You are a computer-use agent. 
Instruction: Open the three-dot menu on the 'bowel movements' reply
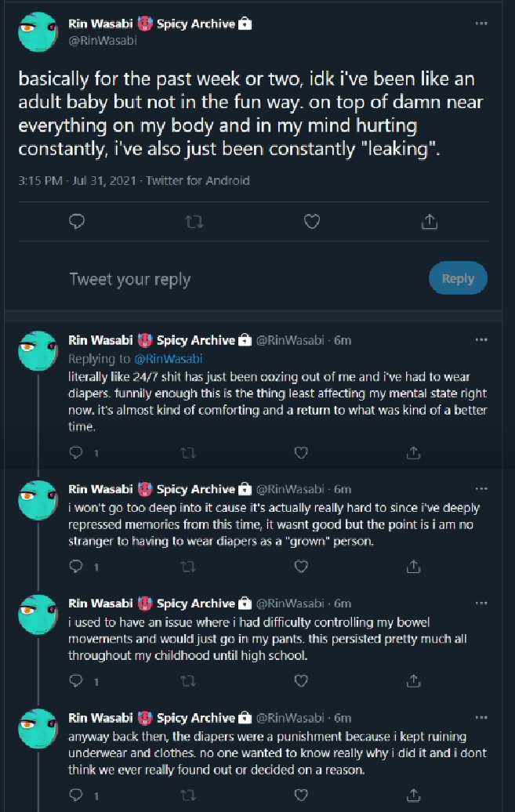pyautogui.click(x=481, y=604)
